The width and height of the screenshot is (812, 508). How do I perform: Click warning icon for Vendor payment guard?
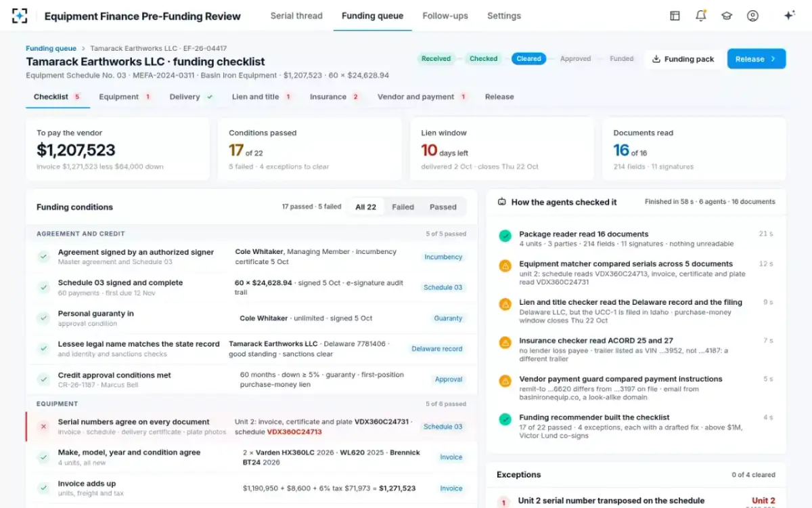point(505,381)
